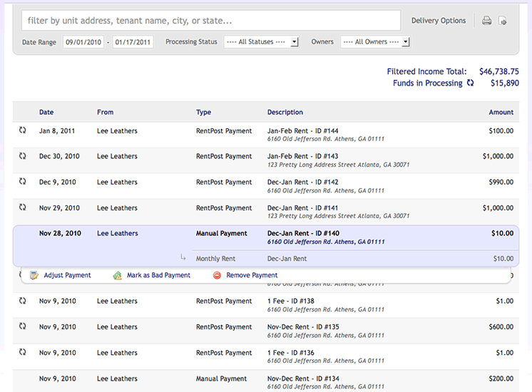The width and height of the screenshot is (532, 392).
Task: Sort by the Date column header
Action: pyautogui.click(x=46, y=112)
